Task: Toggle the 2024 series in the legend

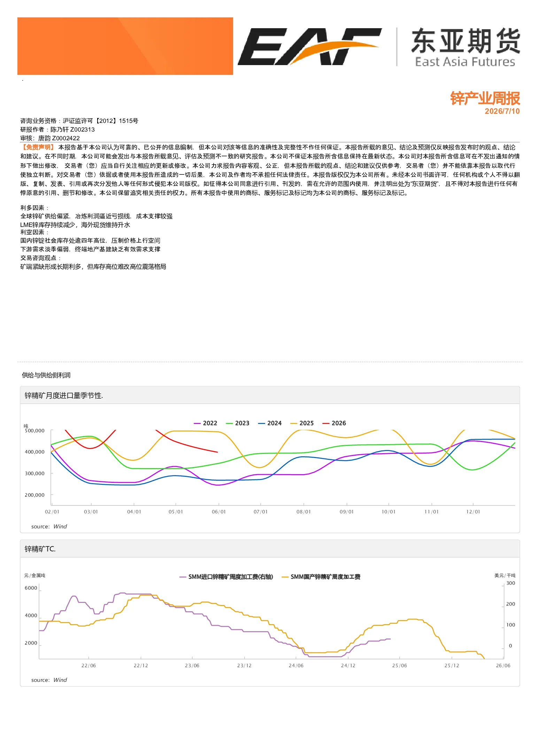Action: point(270,423)
